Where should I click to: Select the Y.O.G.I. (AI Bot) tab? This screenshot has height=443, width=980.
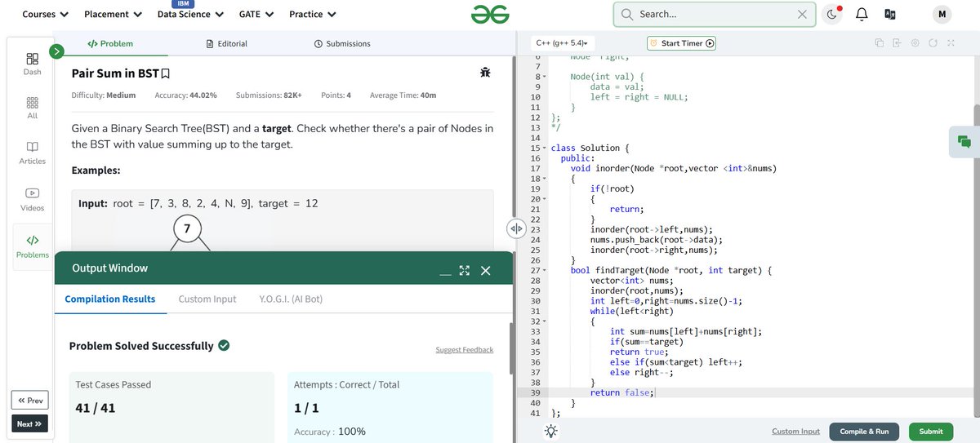tap(291, 299)
